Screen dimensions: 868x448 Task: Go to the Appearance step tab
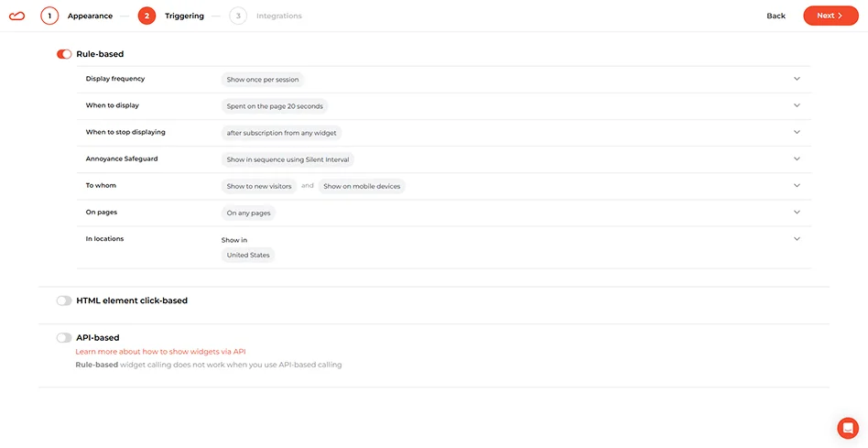click(x=90, y=16)
